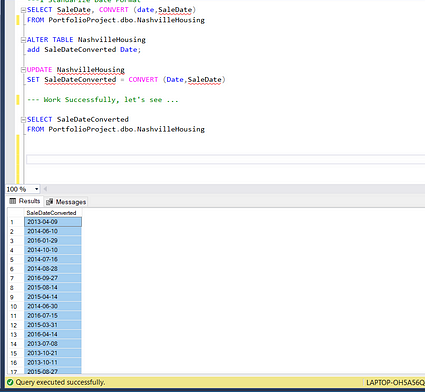Click the green query success checkmark icon
425x392 pixels.
pos(10,382)
